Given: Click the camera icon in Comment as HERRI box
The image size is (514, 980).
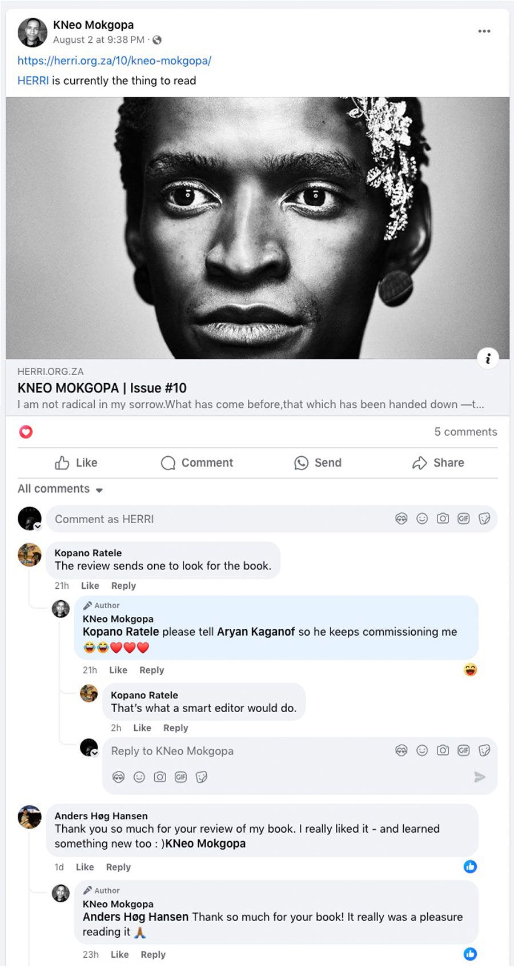Looking at the screenshot, I should tap(443, 519).
